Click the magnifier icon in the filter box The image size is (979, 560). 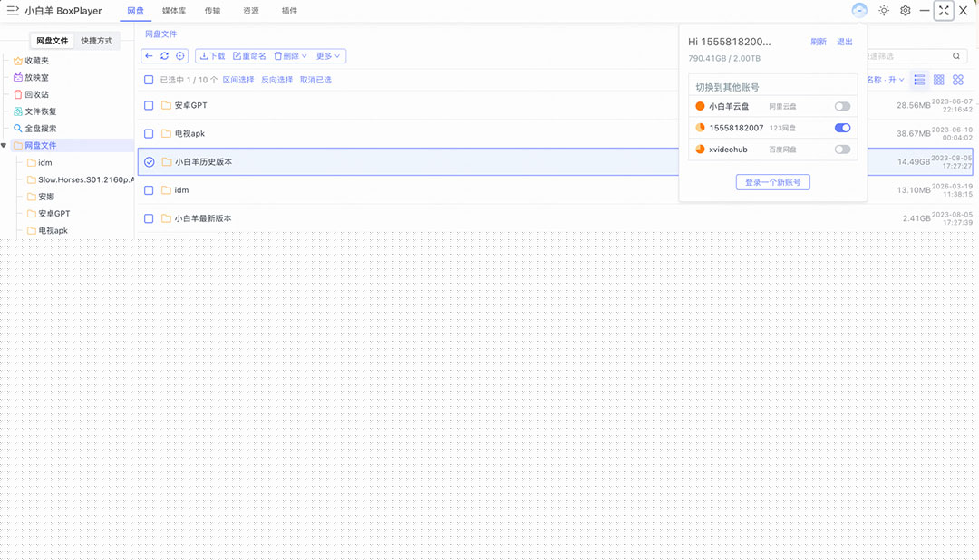coord(956,56)
